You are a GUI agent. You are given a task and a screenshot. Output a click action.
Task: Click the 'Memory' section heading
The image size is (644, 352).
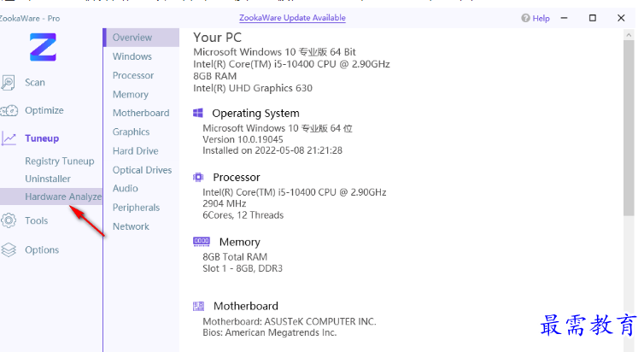pyautogui.click(x=239, y=242)
